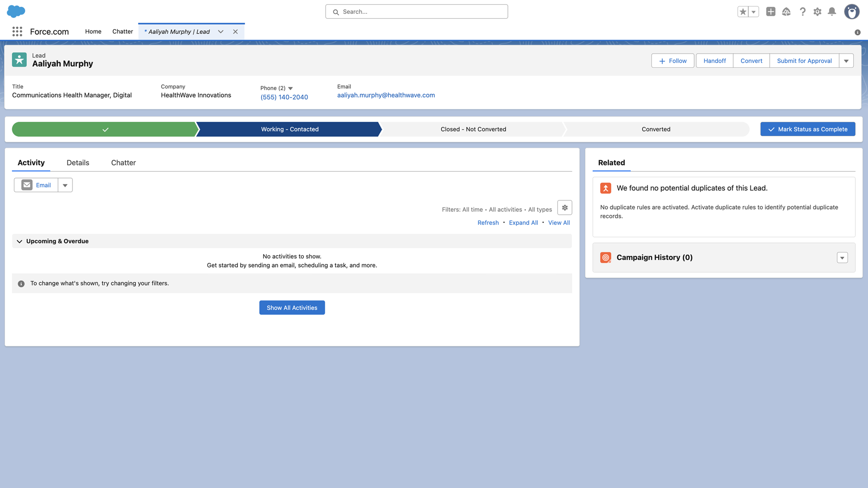Image resolution: width=868 pixels, height=488 pixels.
Task: Open the Notifications bell
Action: [x=832, y=12]
